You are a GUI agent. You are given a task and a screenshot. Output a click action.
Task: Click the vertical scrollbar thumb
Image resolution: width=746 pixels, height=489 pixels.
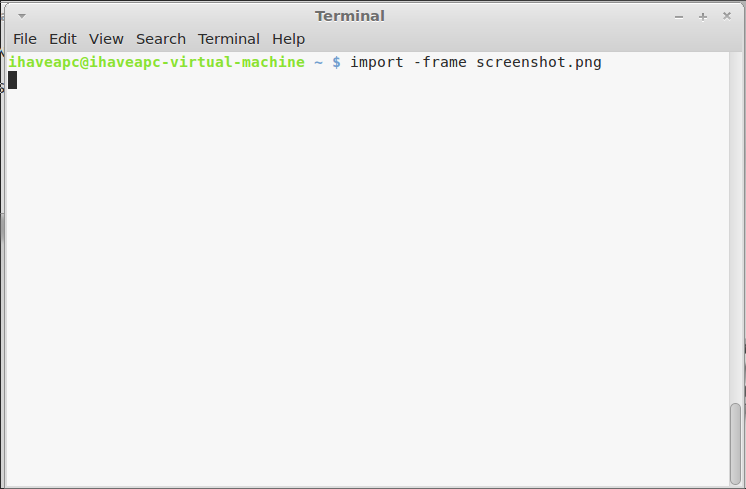point(736,443)
